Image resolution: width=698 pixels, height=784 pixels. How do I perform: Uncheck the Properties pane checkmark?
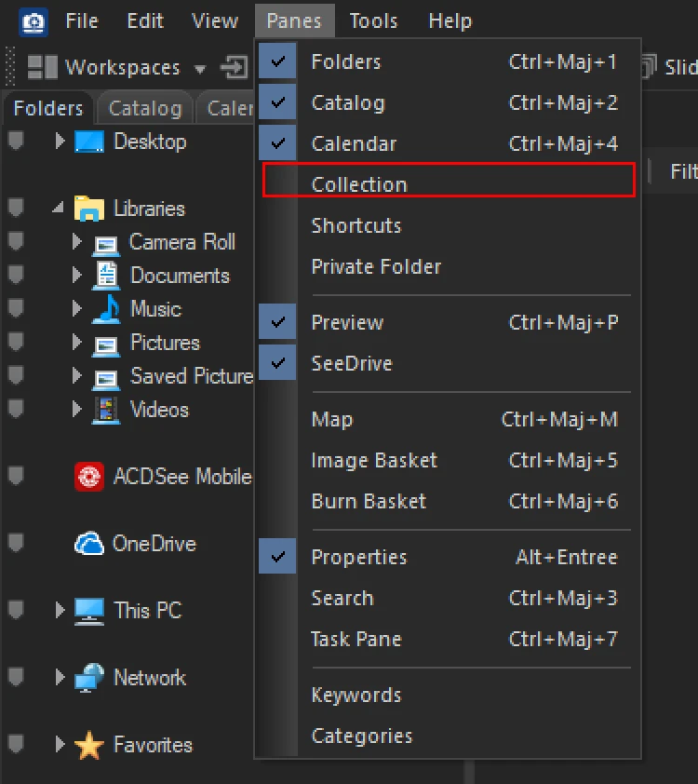point(277,557)
